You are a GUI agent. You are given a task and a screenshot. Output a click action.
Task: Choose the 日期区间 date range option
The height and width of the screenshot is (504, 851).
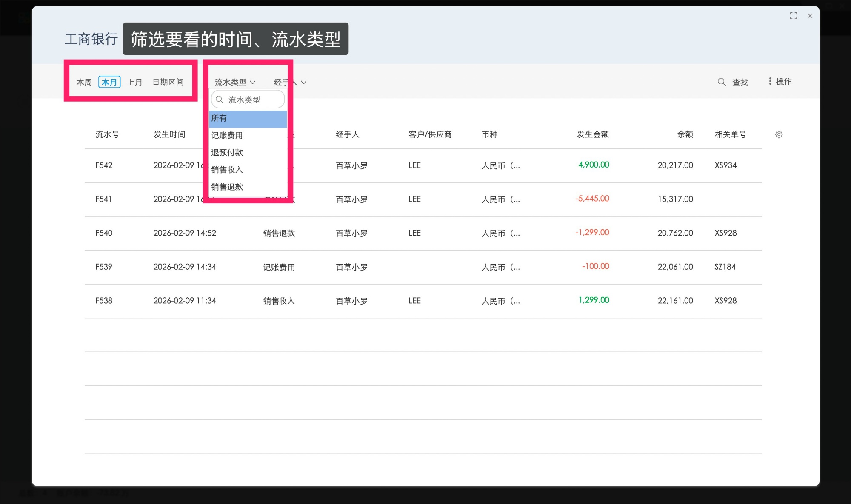click(168, 82)
